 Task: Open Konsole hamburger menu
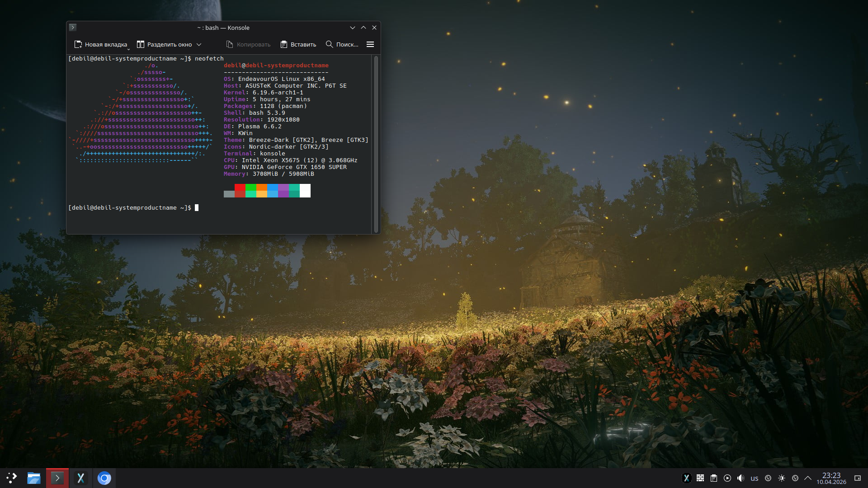[370, 44]
